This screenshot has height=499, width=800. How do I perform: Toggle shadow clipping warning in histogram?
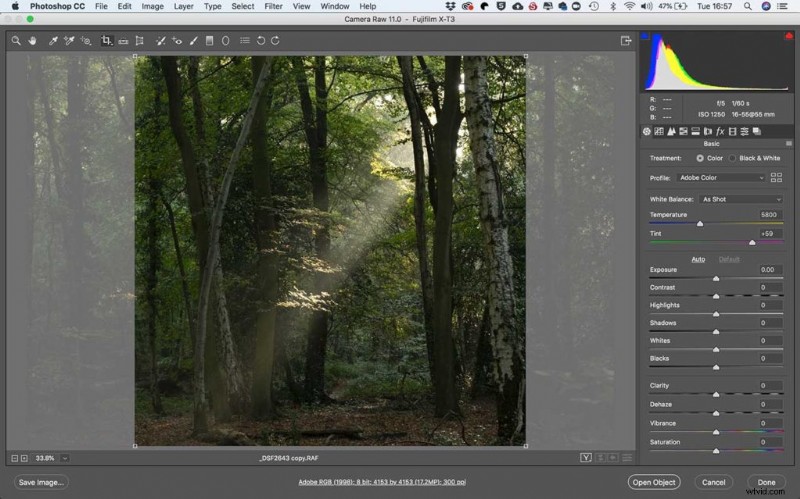(645, 36)
